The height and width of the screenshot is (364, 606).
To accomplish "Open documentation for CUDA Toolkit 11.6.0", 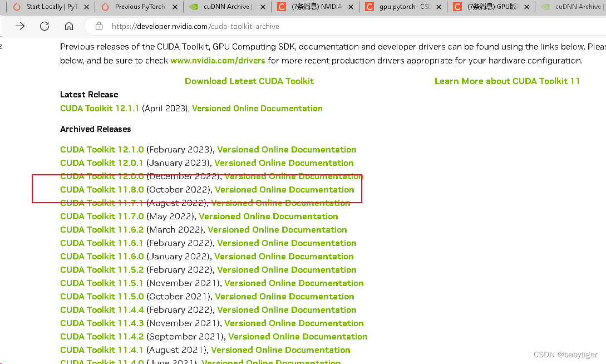I will [284, 257].
